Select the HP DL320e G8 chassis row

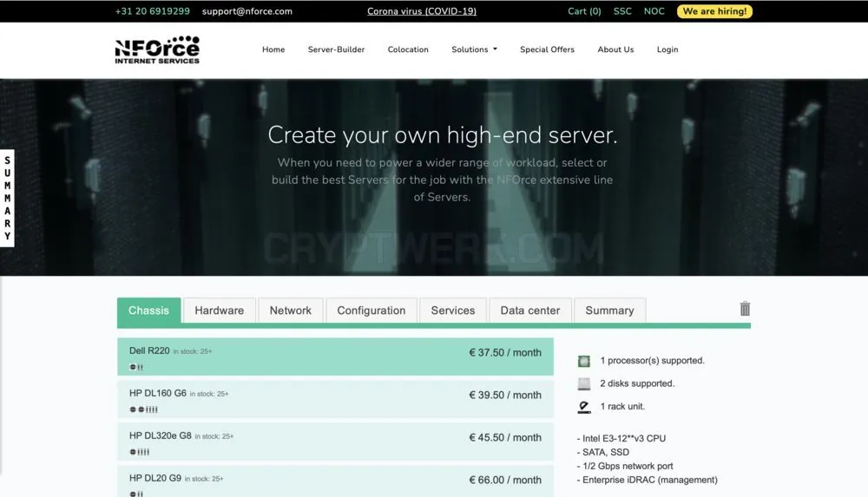click(335, 441)
